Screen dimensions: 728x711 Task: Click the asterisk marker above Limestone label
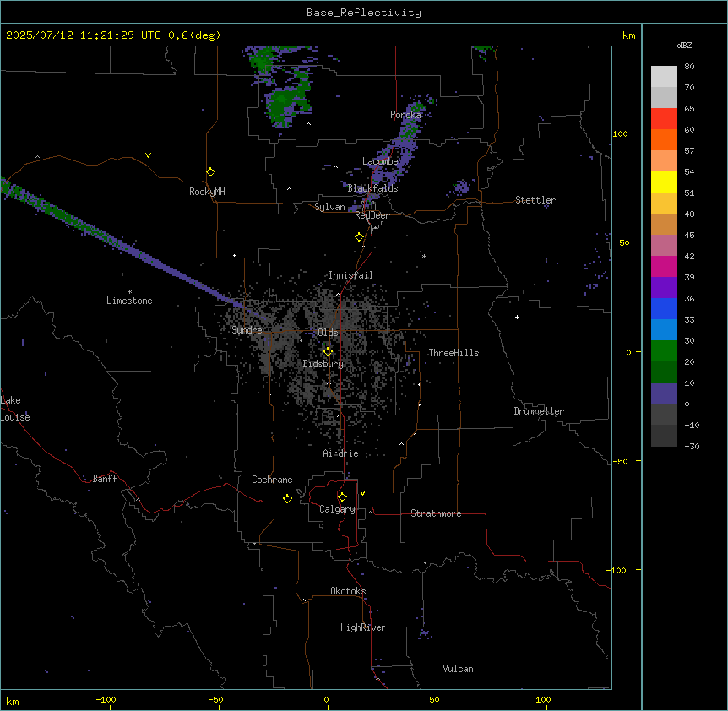(129, 292)
